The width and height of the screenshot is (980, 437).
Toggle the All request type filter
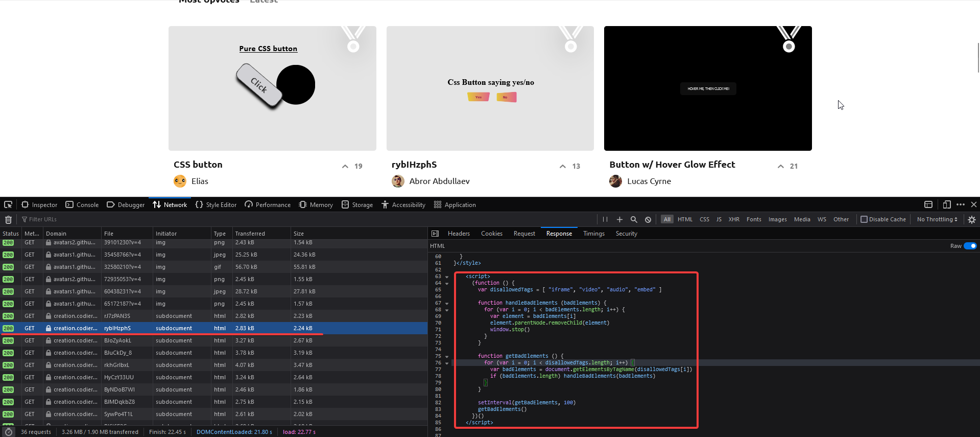pyautogui.click(x=667, y=219)
